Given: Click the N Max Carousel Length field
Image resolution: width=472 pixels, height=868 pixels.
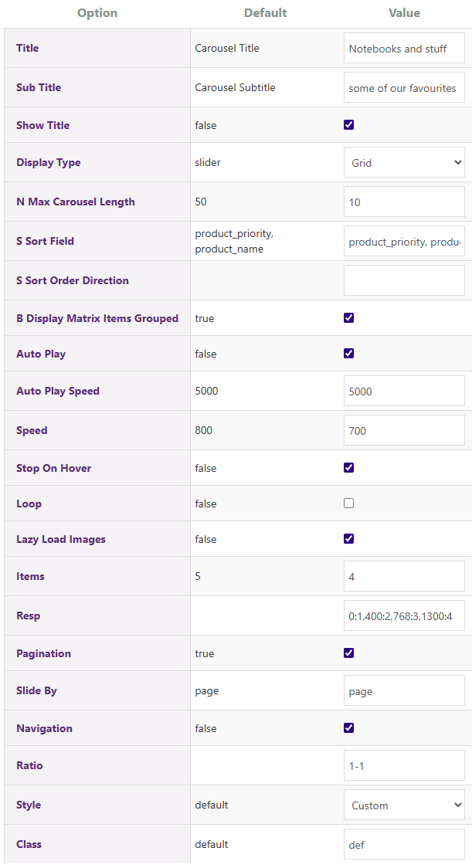Looking at the screenshot, I should [x=404, y=202].
